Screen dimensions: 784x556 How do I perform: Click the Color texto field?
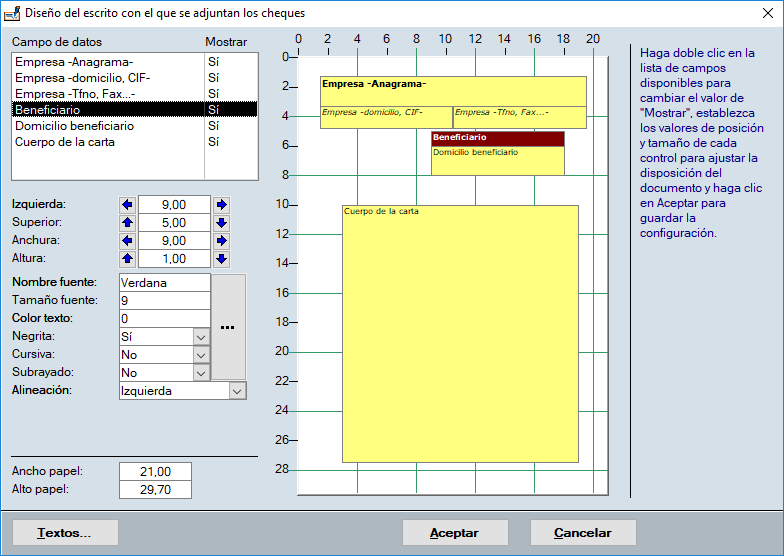coord(164,318)
